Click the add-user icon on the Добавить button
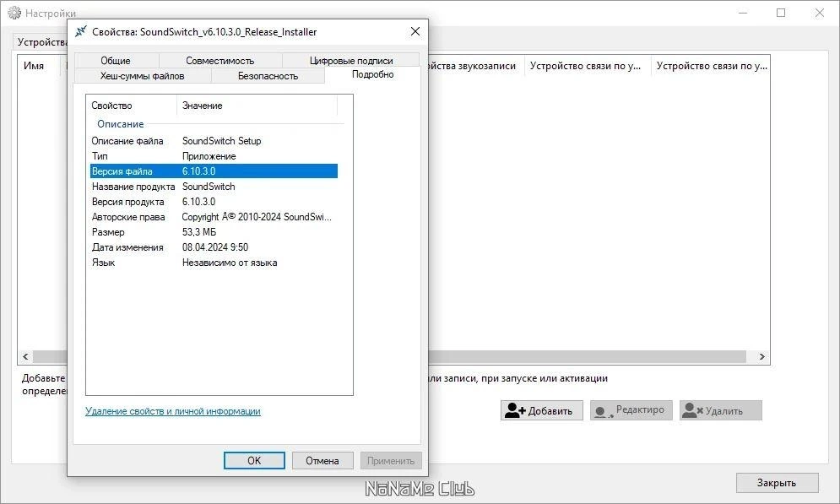Image resolution: width=840 pixels, height=504 pixels. coord(515,411)
